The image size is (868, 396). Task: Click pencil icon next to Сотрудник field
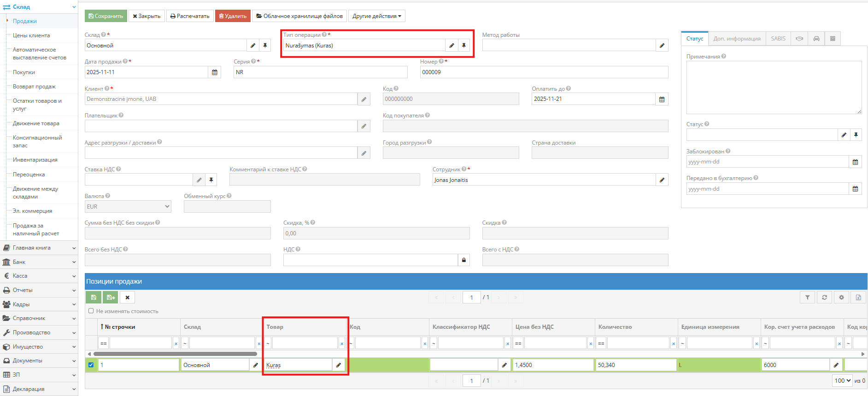pyautogui.click(x=662, y=180)
